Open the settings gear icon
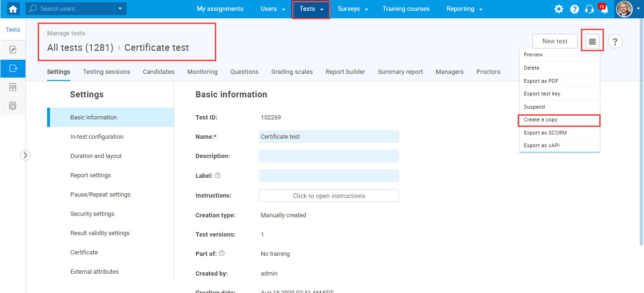644x293 pixels. click(x=559, y=9)
